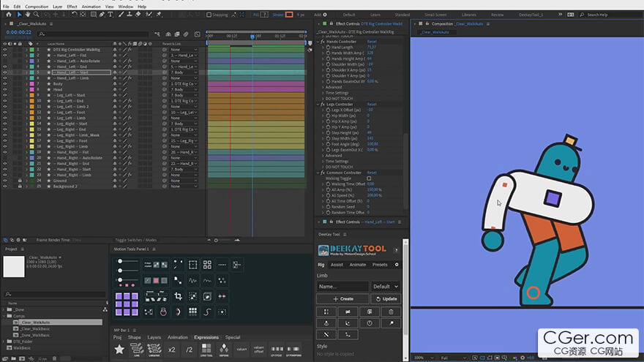Image resolution: width=644 pixels, height=362 pixels.
Task: Click the Create button in DeeKay Tool
Action: 343,299
